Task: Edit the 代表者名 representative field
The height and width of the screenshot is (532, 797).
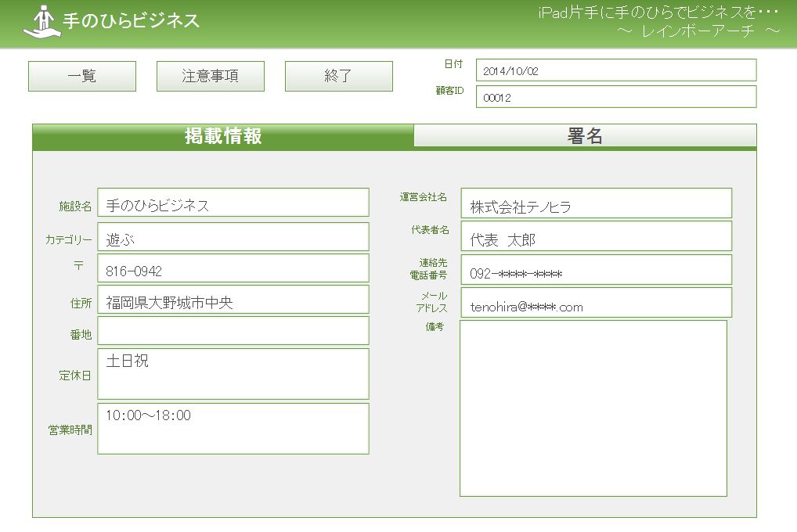Action: (597, 236)
